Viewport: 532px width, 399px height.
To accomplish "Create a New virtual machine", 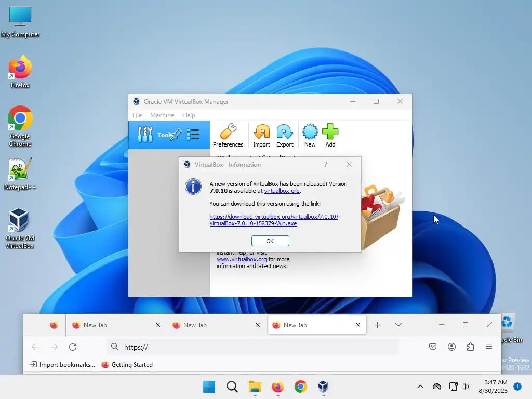I will pyautogui.click(x=310, y=136).
